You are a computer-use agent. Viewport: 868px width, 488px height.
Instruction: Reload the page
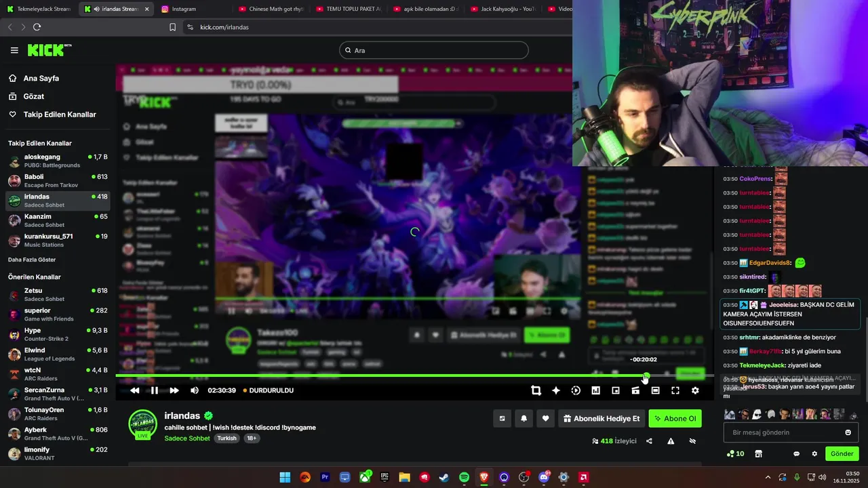[x=37, y=27]
